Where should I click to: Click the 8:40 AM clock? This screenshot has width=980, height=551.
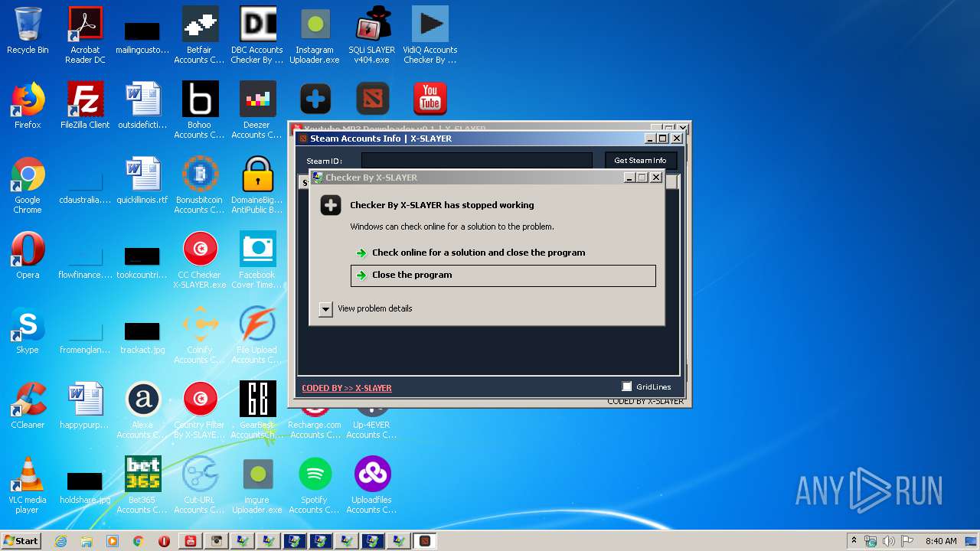941,541
